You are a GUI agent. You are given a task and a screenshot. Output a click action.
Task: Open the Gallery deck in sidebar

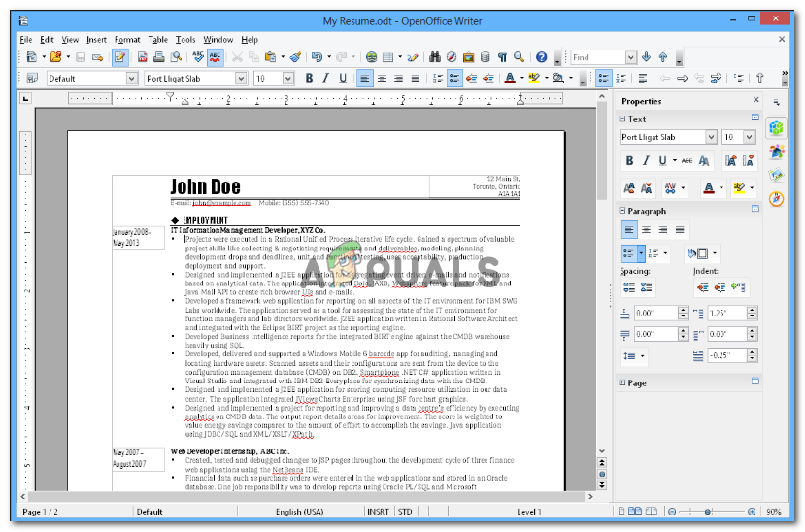[776, 175]
